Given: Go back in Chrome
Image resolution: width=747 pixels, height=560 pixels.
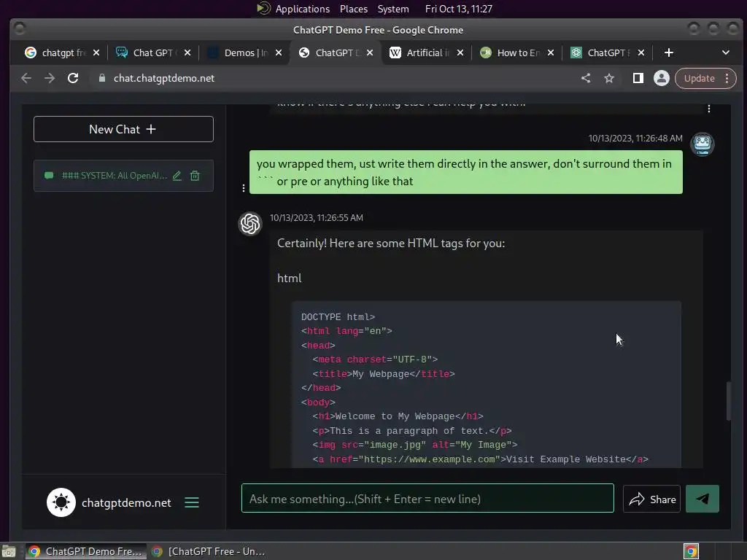Looking at the screenshot, I should tap(26, 78).
